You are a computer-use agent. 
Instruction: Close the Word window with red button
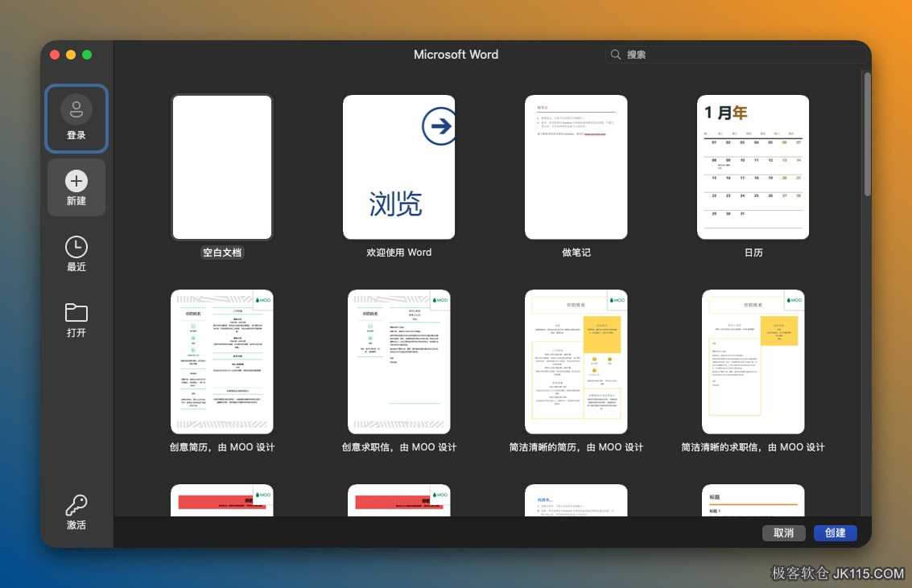[55, 55]
